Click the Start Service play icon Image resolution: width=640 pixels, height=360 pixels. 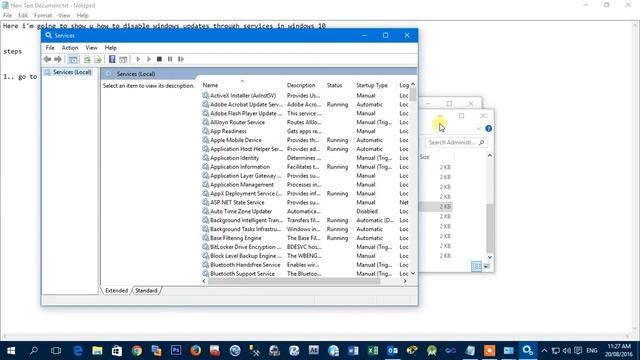[138, 59]
